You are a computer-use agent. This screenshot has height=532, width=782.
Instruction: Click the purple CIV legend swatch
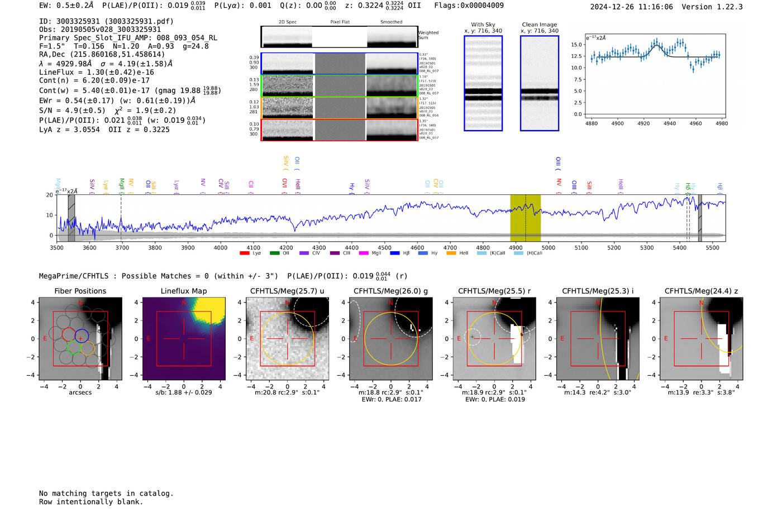point(304,253)
